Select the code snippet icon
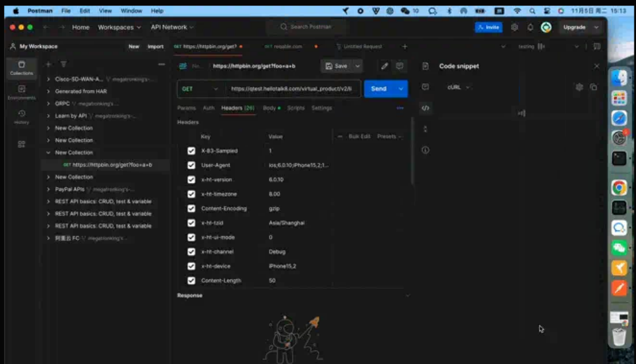636x364 pixels. (x=425, y=108)
